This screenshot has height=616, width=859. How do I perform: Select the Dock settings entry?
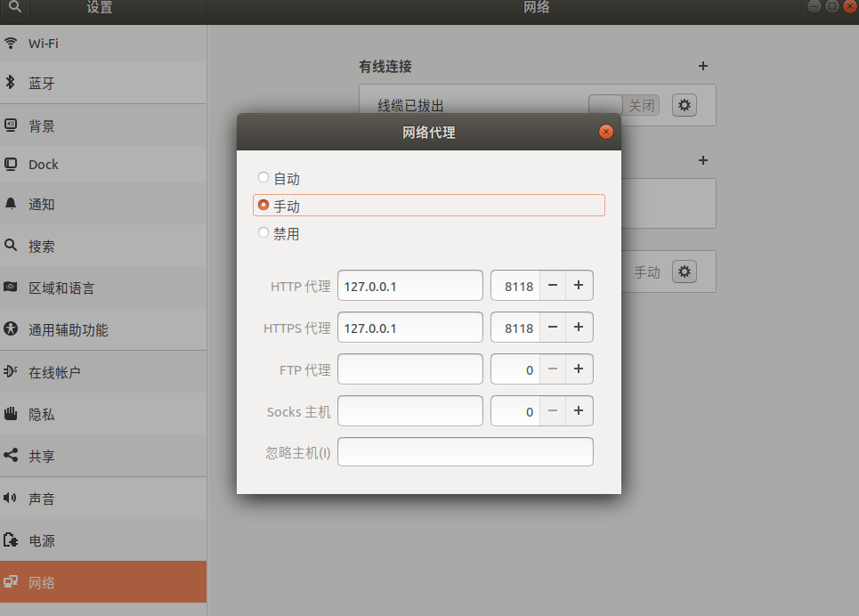[103, 165]
